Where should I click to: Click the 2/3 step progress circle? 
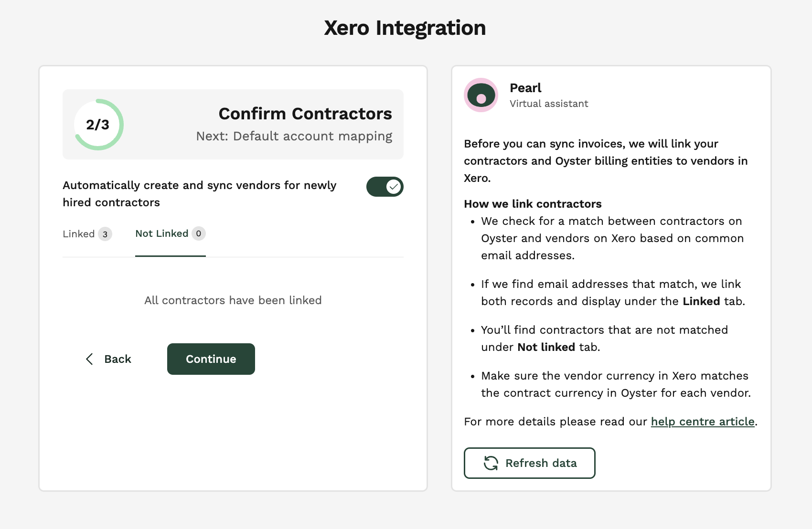(98, 125)
